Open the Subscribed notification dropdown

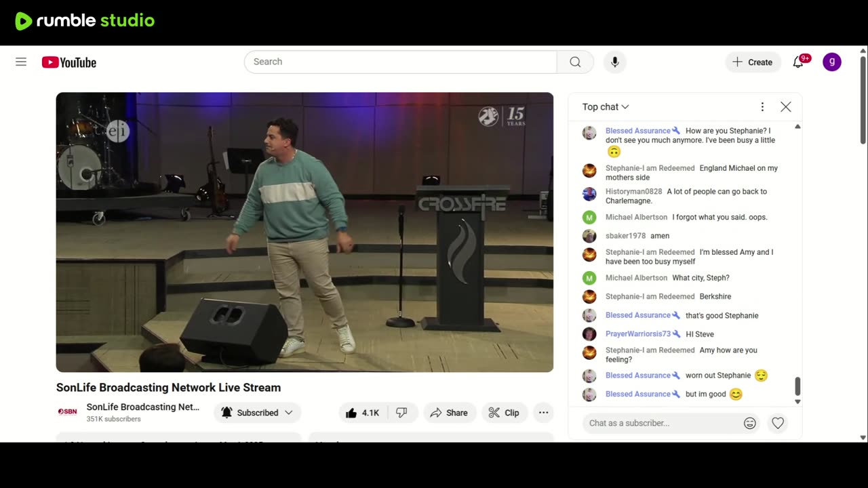257,413
